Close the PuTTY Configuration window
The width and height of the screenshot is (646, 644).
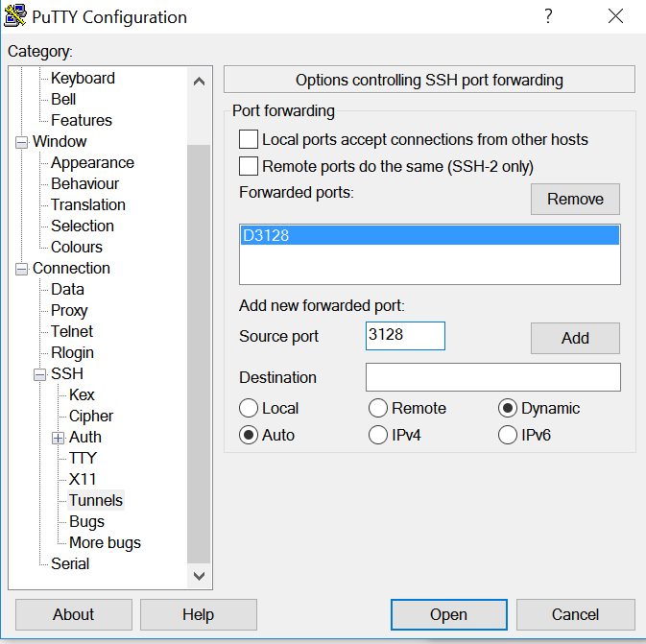(615, 16)
